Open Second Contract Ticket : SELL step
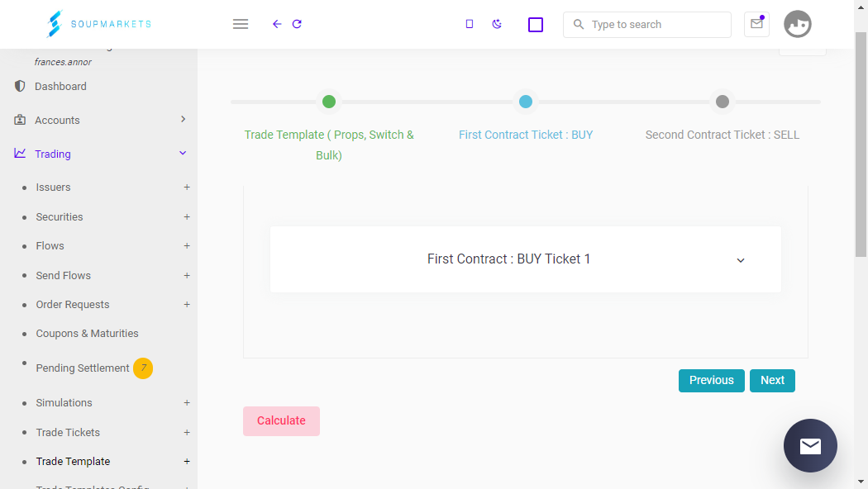868x489 pixels. tap(723, 135)
